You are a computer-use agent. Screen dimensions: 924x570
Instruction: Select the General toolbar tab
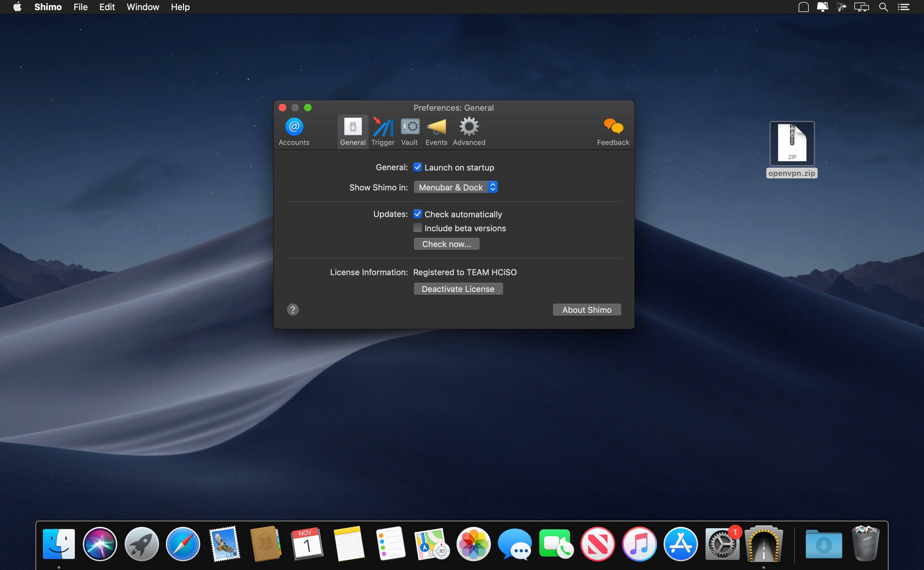pos(352,131)
